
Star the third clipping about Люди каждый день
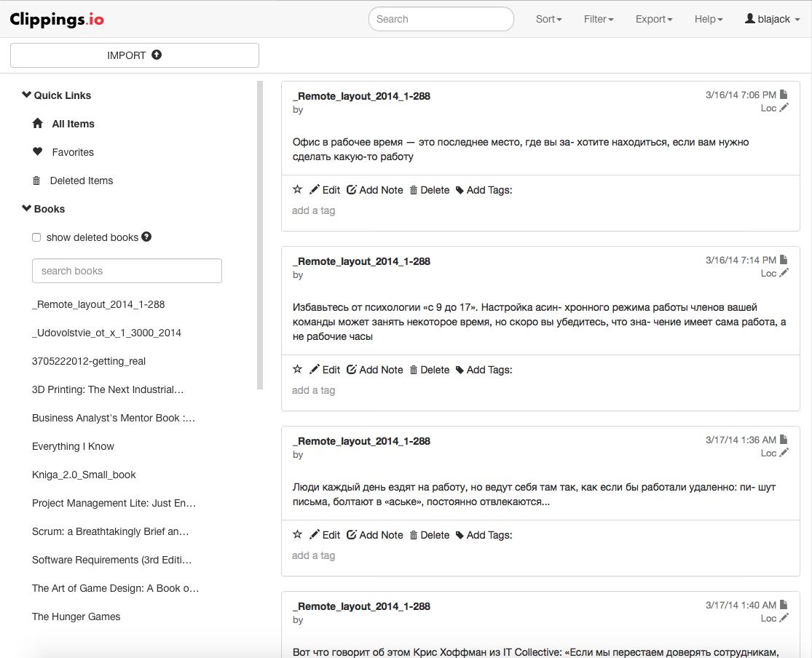(297, 534)
